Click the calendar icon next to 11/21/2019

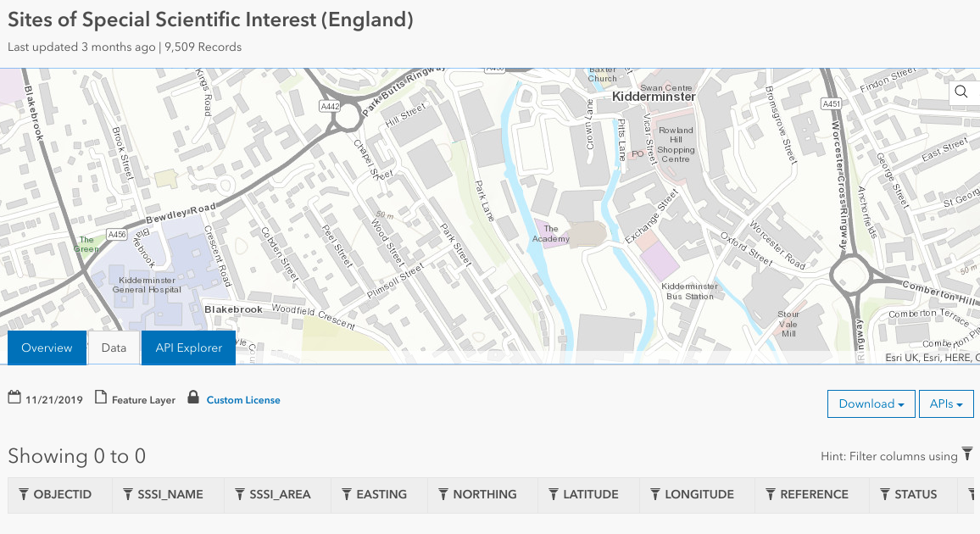pos(14,398)
